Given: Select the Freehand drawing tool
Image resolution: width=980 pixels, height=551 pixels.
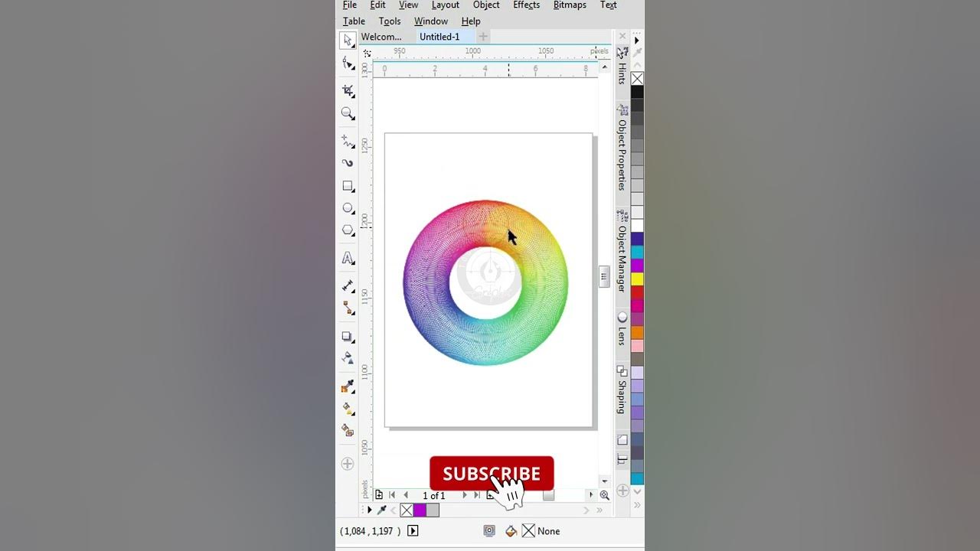Looking at the screenshot, I should [348, 142].
